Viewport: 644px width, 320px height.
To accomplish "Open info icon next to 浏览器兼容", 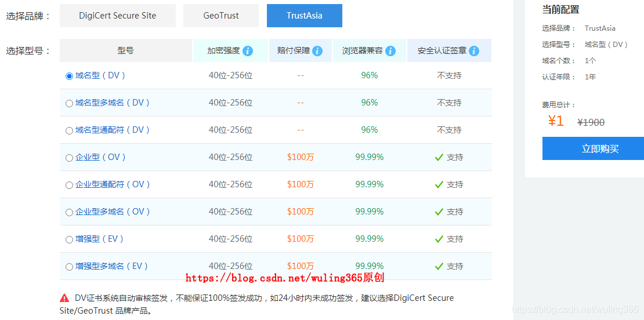I will click(390, 51).
